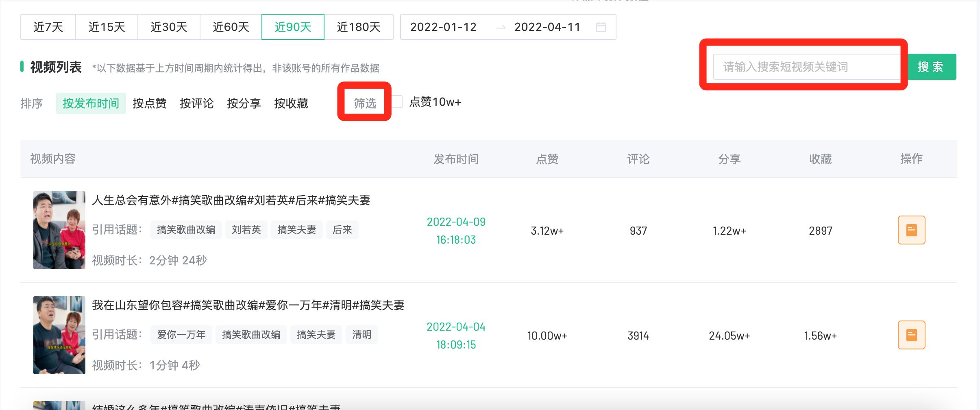Sort videos by 按评论

coord(196,103)
